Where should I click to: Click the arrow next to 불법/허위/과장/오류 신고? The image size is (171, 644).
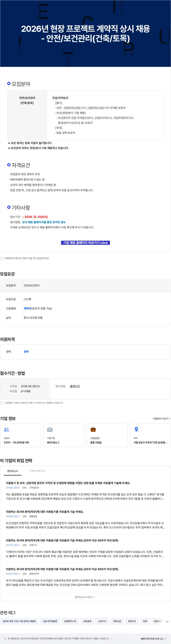pos(166,638)
